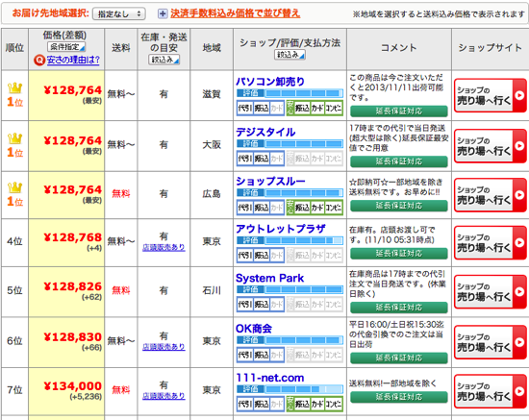529x420 pixels.
Task: Go to shop via 売り場へ行く for 111-net.com
Action: point(491,391)
